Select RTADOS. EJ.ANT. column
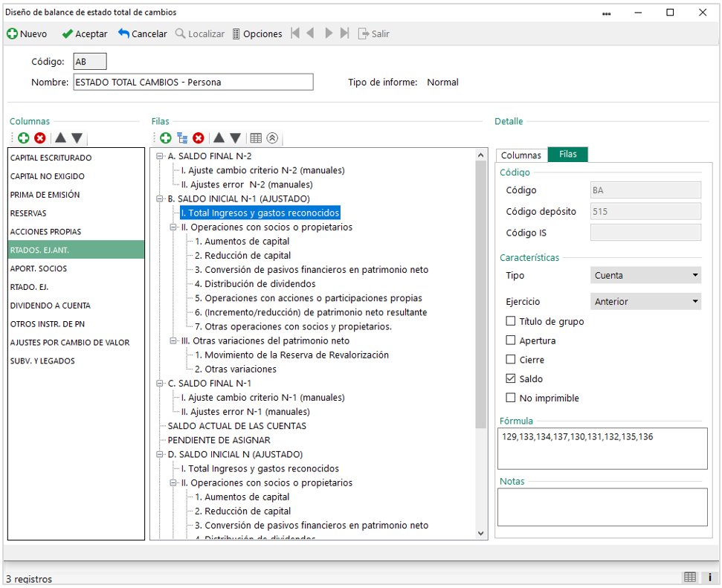 77,250
